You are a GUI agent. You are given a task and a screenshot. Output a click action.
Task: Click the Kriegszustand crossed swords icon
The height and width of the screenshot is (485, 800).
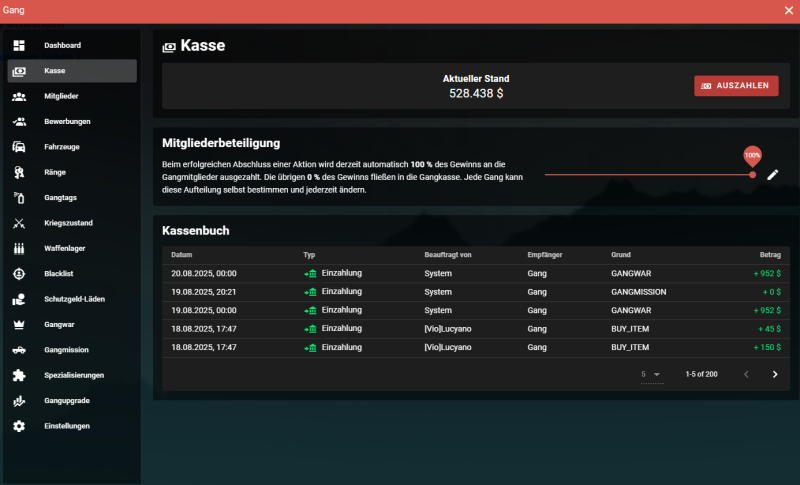[x=19, y=223]
